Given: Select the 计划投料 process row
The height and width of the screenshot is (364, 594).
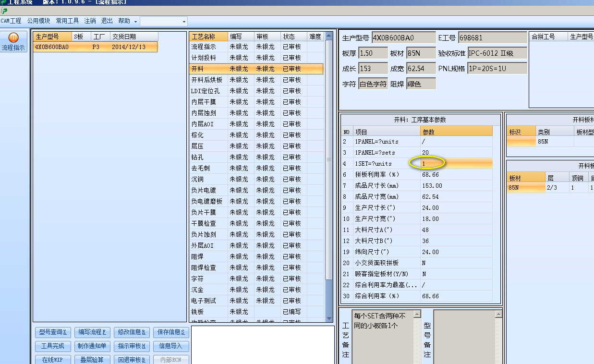Looking at the screenshot, I should pos(257,58).
